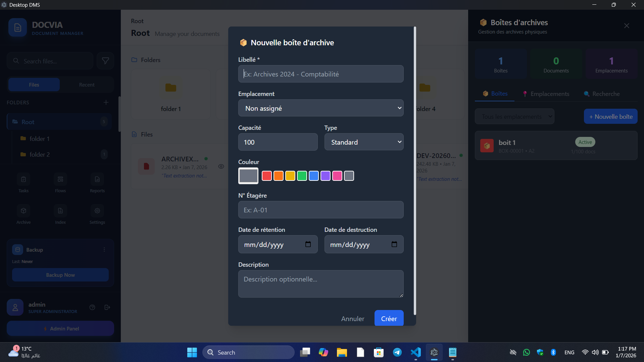
Task: Open the Emplacement dropdown
Action: point(321,108)
